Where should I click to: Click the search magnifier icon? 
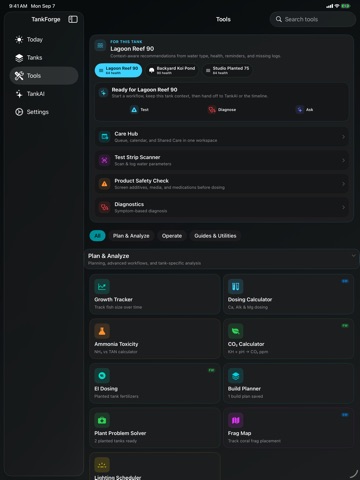coord(279,19)
